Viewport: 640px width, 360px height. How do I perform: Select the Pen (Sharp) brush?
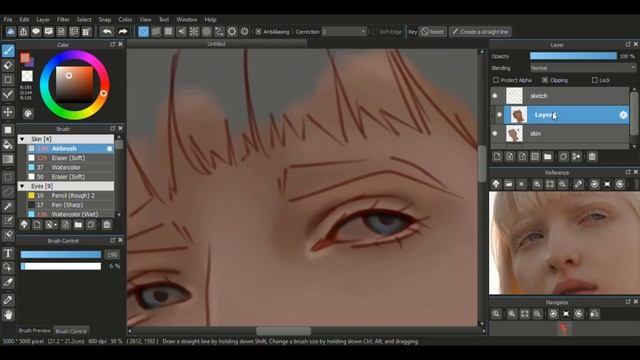70,205
